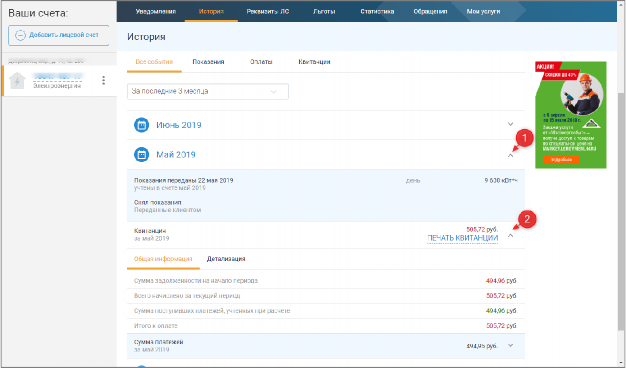The width and height of the screenshot is (626, 368).
Task: Open Реквизиты ЛС top tab
Action: tap(267, 12)
